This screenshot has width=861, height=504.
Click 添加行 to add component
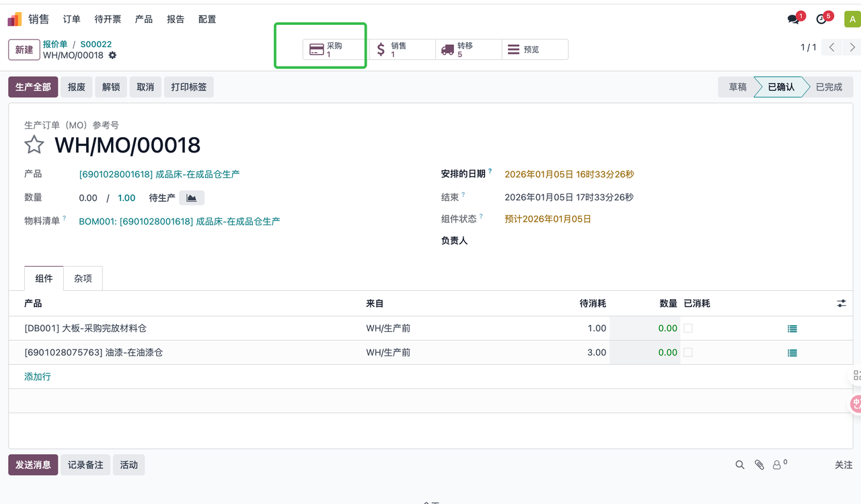(38, 376)
